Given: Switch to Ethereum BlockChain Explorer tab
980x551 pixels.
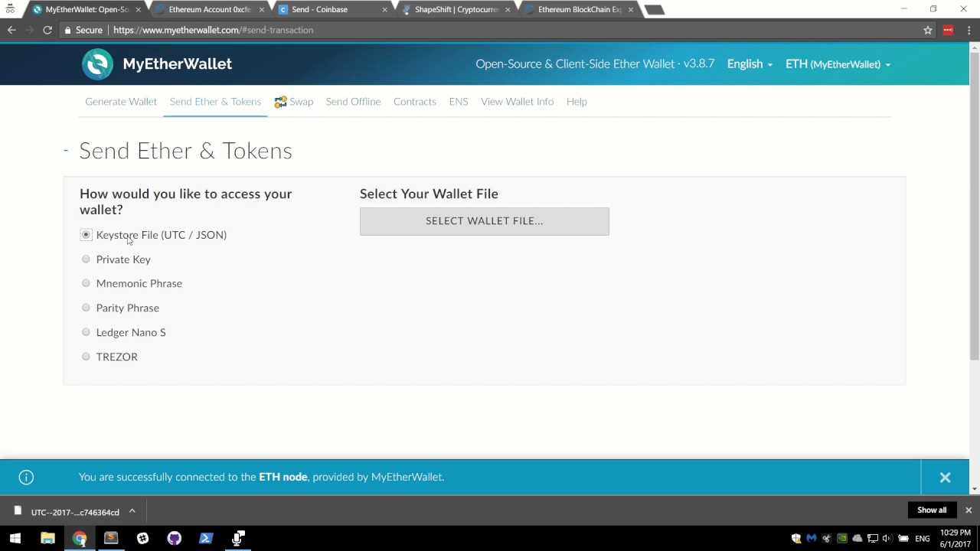Looking at the screenshot, I should point(579,10).
